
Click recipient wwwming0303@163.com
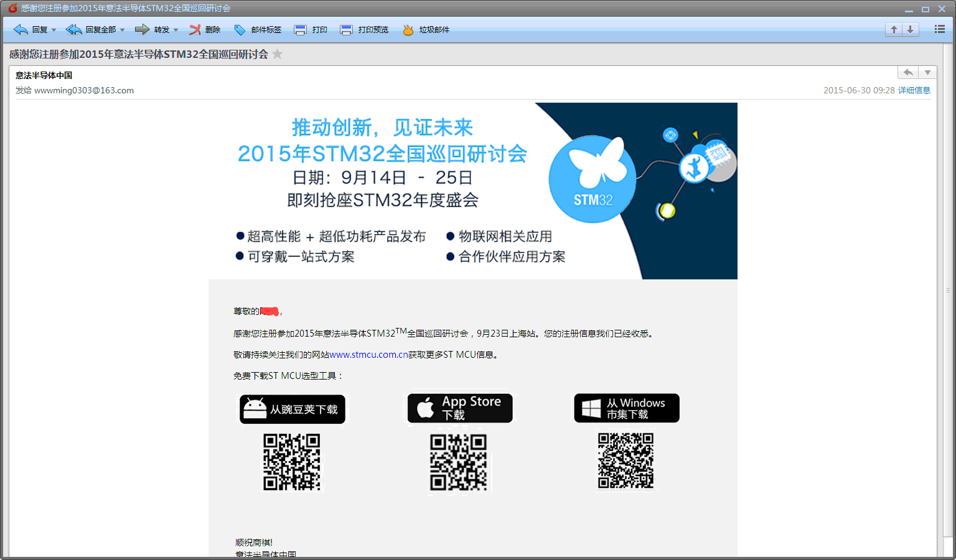click(84, 90)
